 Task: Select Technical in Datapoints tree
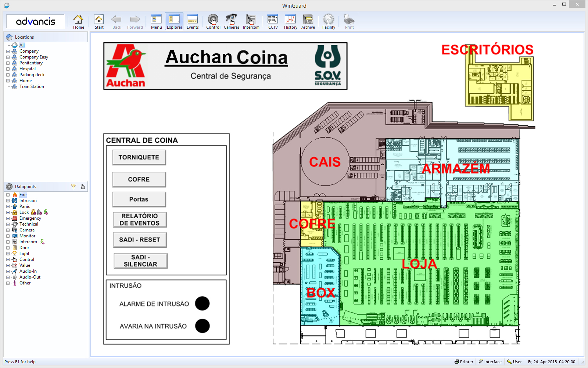click(29, 224)
